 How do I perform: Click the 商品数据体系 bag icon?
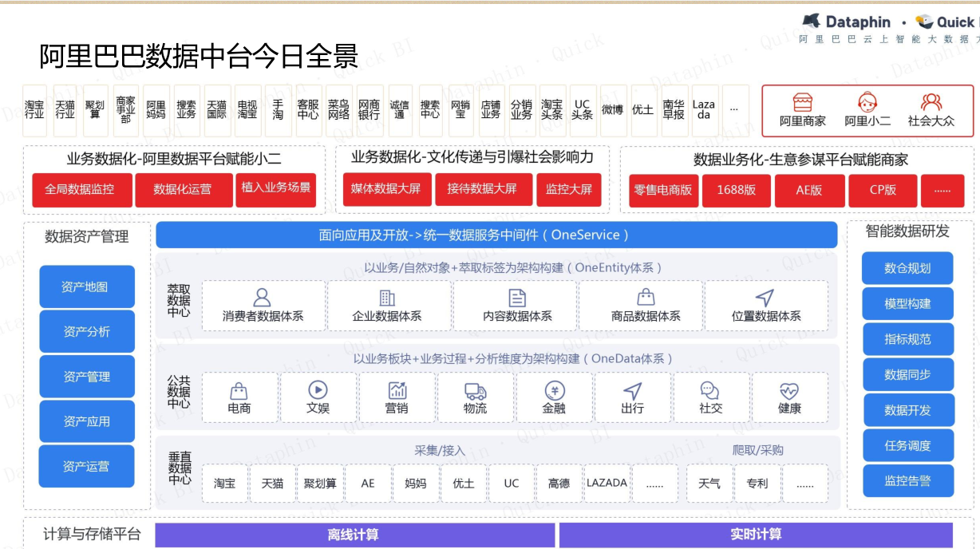tap(646, 297)
